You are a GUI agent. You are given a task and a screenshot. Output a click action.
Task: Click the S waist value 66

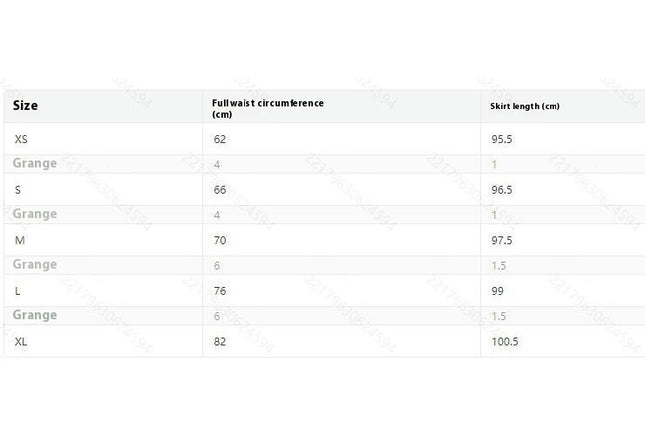click(220, 190)
